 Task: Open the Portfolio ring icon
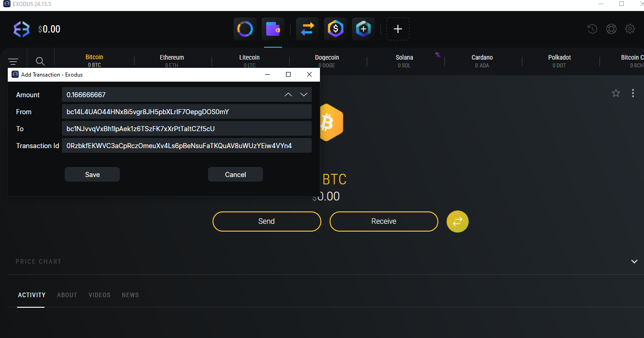coord(245,29)
